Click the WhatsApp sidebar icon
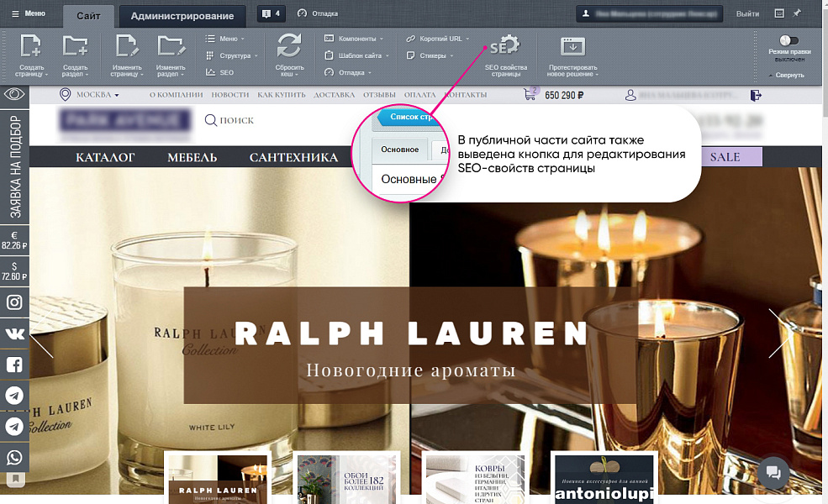This screenshot has width=828, height=504. click(x=14, y=458)
